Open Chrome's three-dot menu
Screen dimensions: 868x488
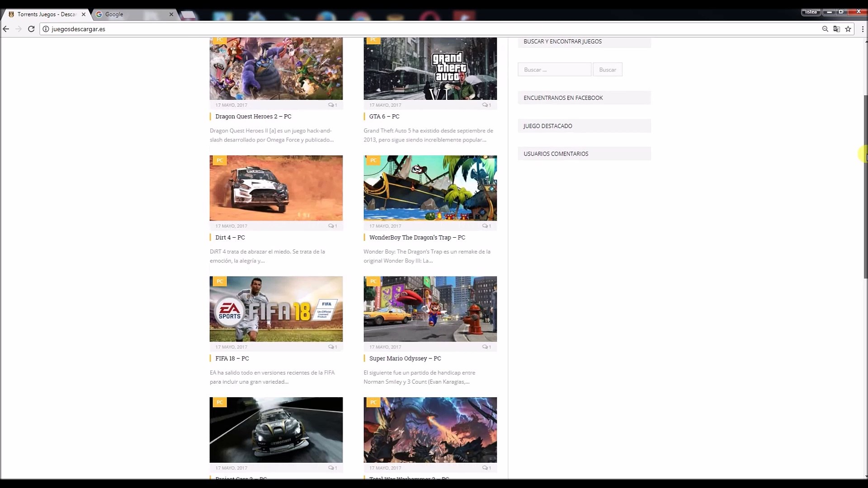tap(863, 29)
